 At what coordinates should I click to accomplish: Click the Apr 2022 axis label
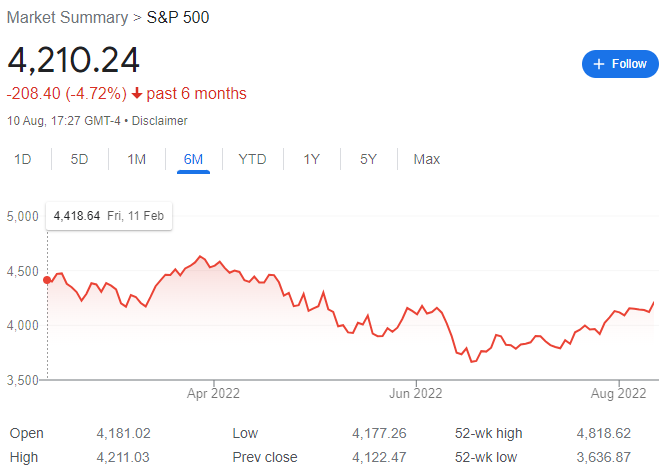pos(215,393)
